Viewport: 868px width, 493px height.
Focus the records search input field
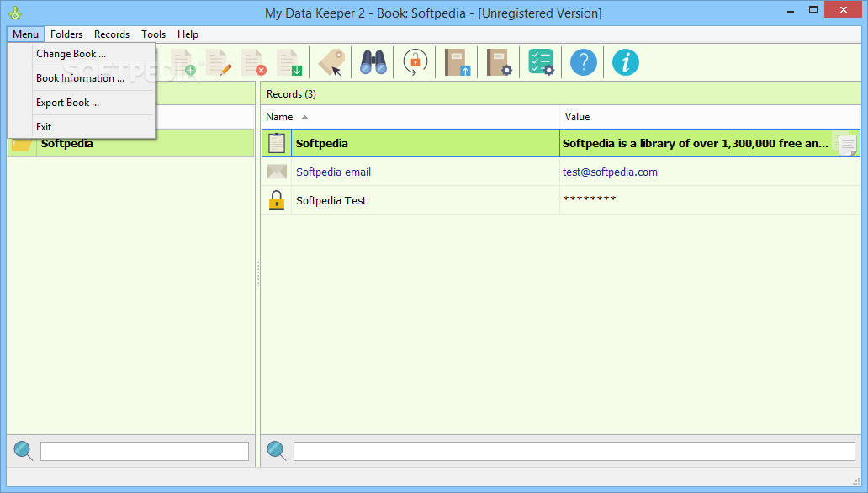click(x=574, y=452)
